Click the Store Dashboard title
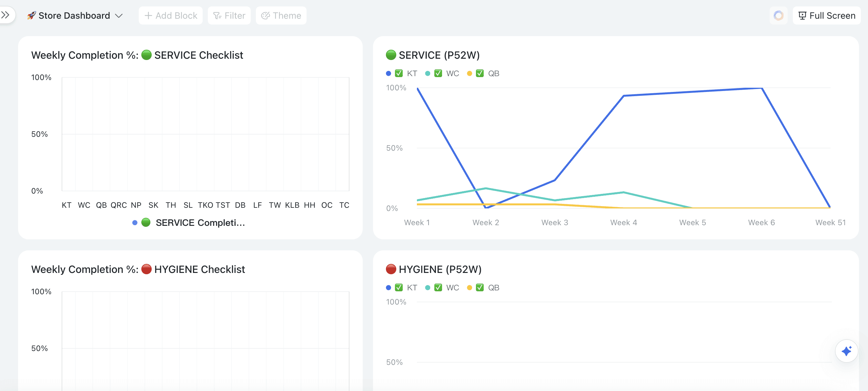 [74, 16]
